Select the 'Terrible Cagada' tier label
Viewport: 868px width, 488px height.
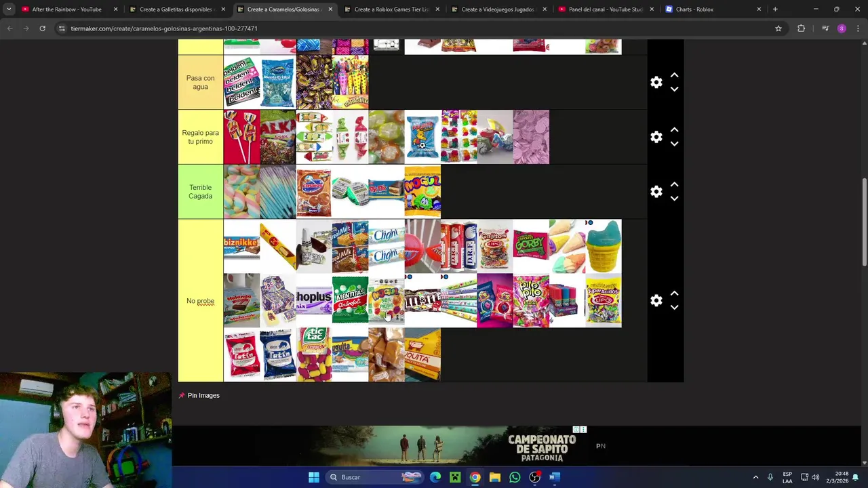pyautogui.click(x=200, y=192)
